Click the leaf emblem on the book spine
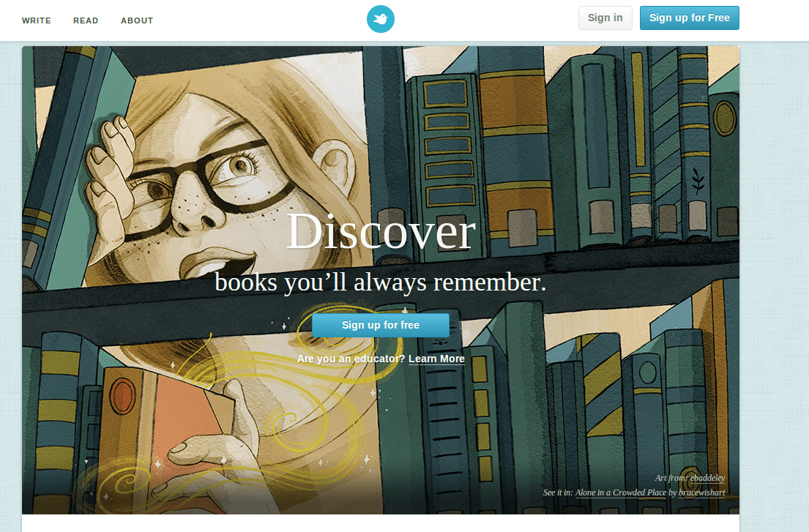The width and height of the screenshot is (809, 532). (698, 181)
